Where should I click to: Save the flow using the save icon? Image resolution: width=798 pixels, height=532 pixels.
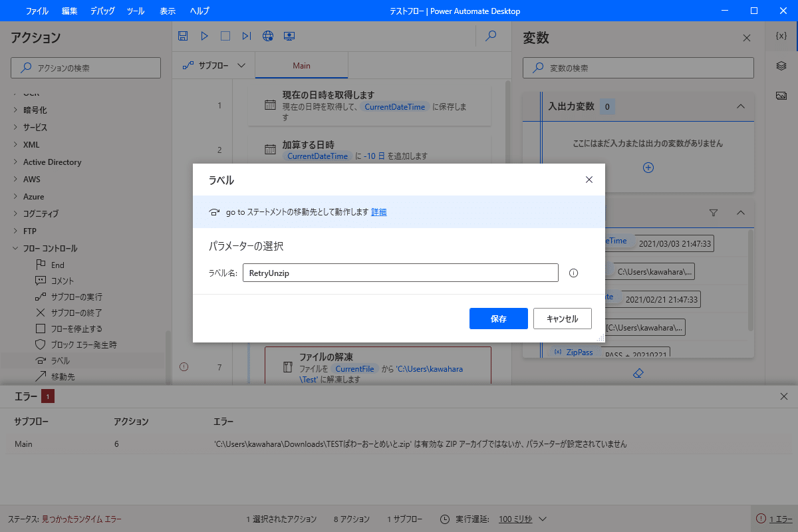click(x=182, y=36)
